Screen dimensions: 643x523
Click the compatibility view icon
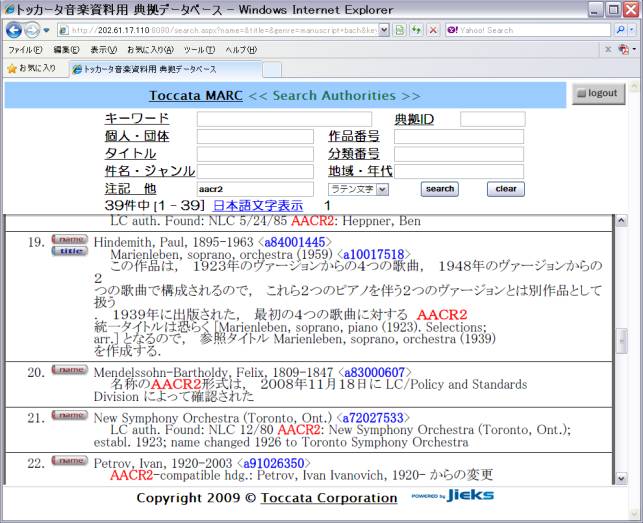point(400,30)
